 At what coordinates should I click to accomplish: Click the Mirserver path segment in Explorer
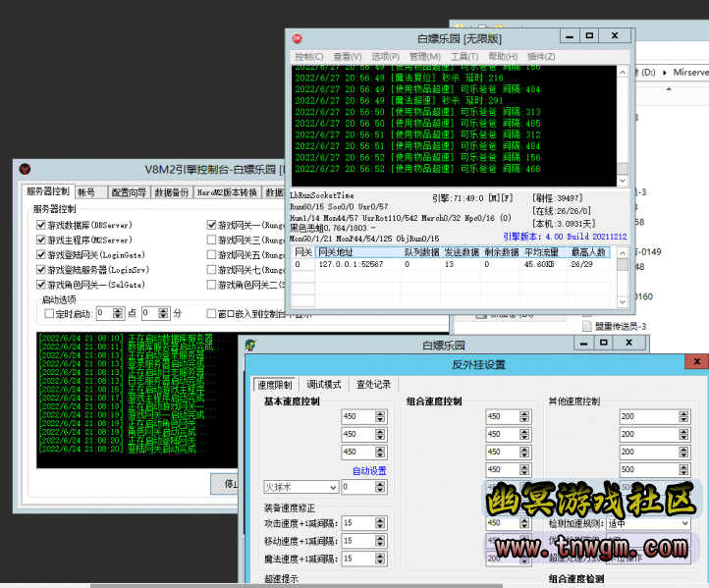691,73
